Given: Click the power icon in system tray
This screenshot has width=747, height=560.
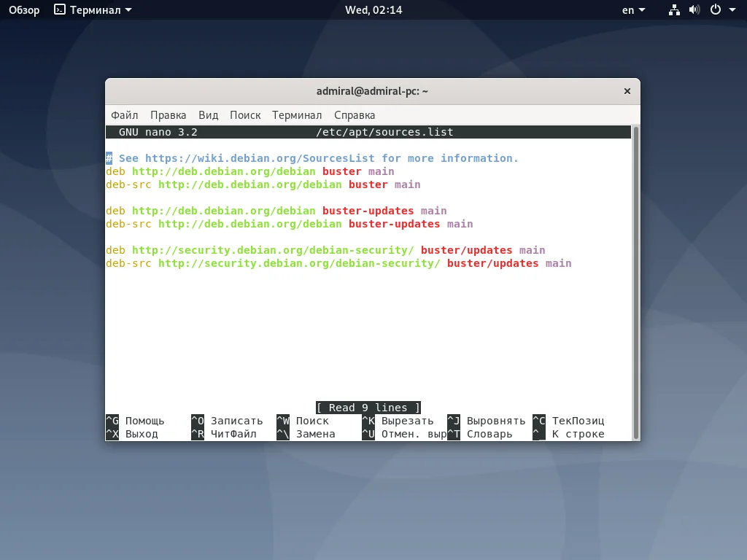Looking at the screenshot, I should click(716, 9).
